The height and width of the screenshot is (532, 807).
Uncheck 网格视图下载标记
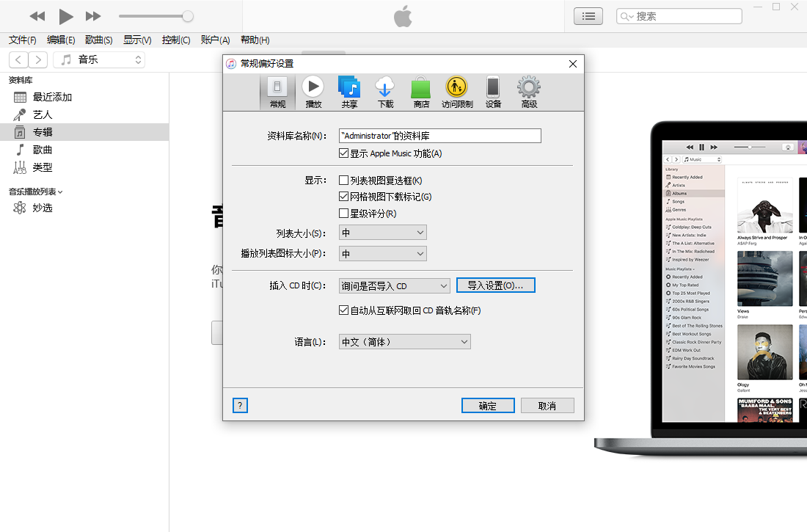click(343, 196)
